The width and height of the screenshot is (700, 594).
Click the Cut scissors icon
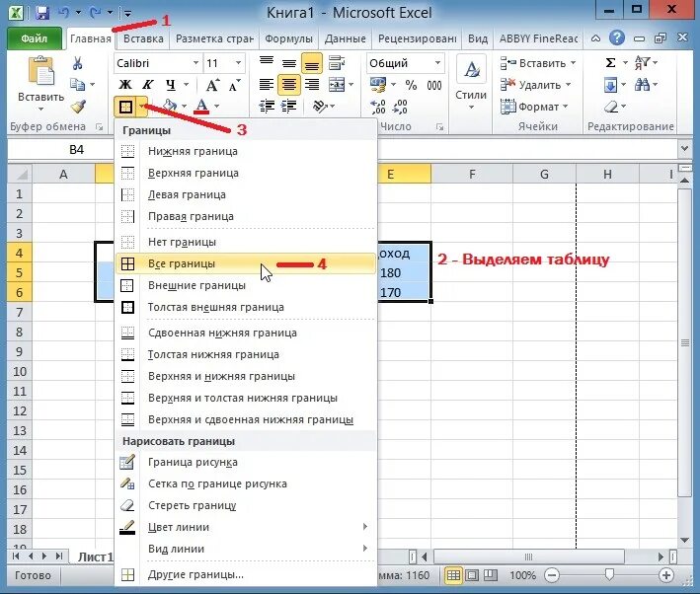[77, 63]
